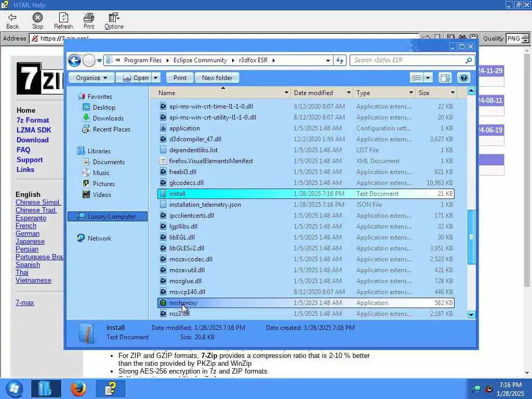Click the file list scroll down arrow
The width and height of the screenshot is (532, 399).
coord(471,314)
